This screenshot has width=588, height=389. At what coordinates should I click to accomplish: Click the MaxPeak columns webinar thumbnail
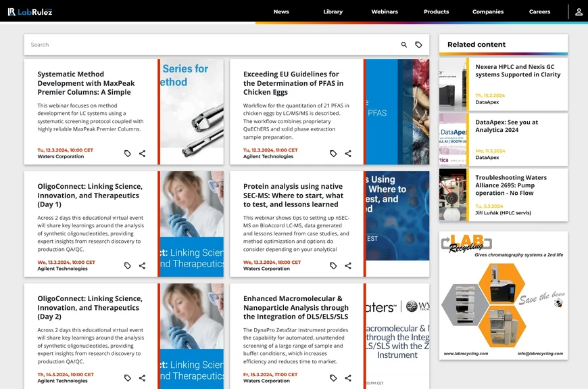[x=192, y=112]
